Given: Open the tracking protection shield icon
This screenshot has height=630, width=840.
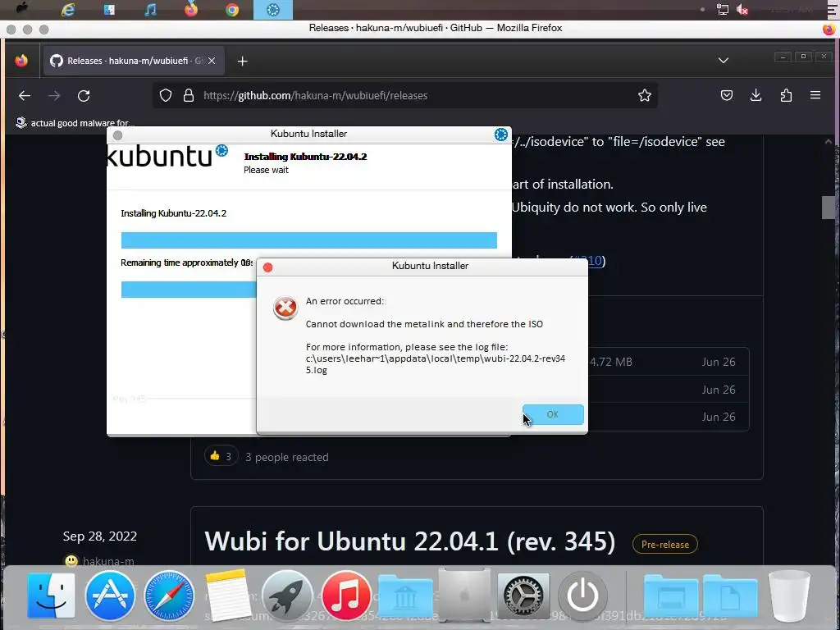Looking at the screenshot, I should point(166,95).
